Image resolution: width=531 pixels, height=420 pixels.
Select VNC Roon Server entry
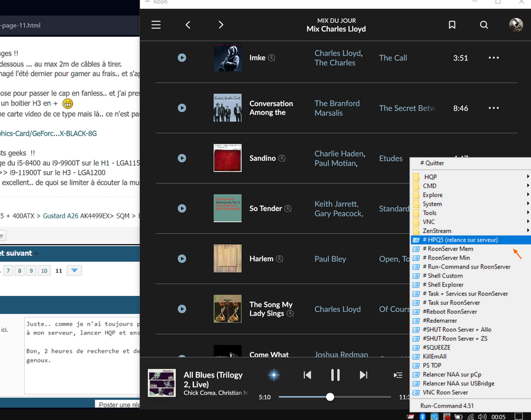click(471, 392)
